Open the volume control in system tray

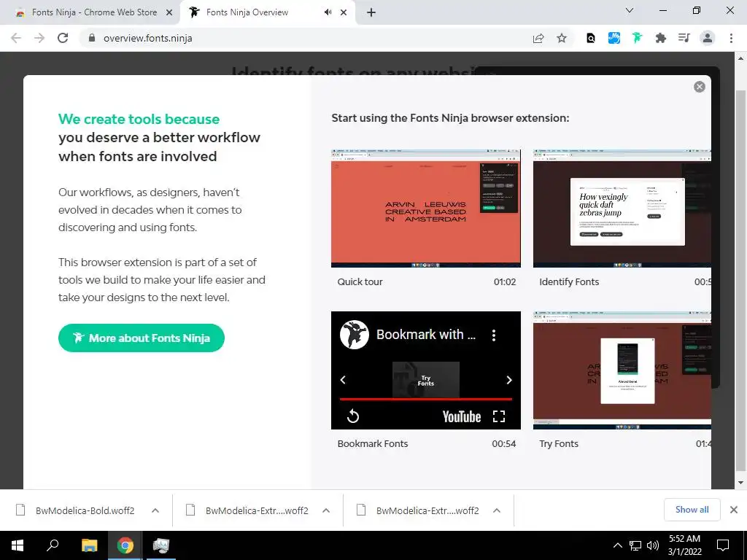(x=653, y=545)
